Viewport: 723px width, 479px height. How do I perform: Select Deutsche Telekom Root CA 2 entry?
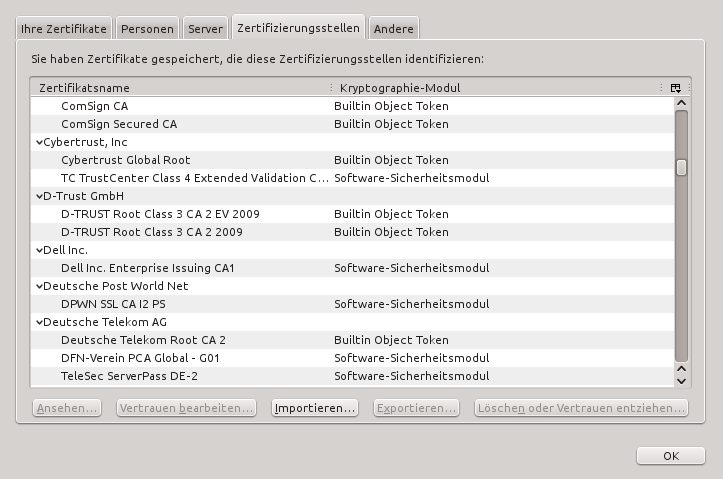pos(143,340)
